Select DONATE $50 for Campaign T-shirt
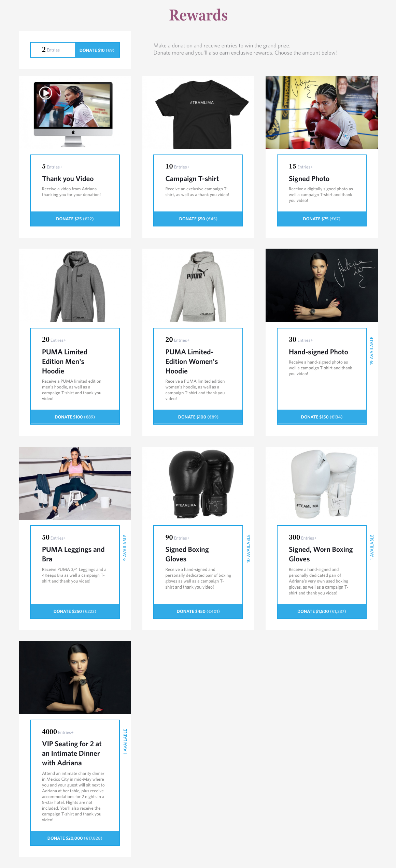396x868 pixels. coord(198,219)
